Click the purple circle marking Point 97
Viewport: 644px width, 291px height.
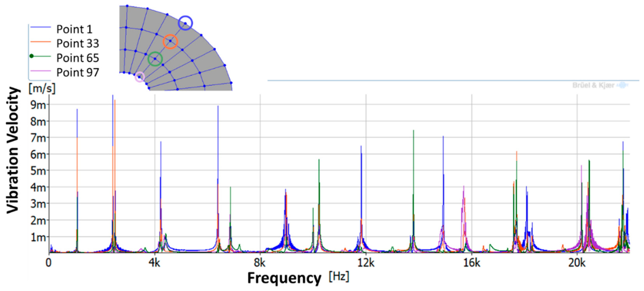(x=140, y=77)
